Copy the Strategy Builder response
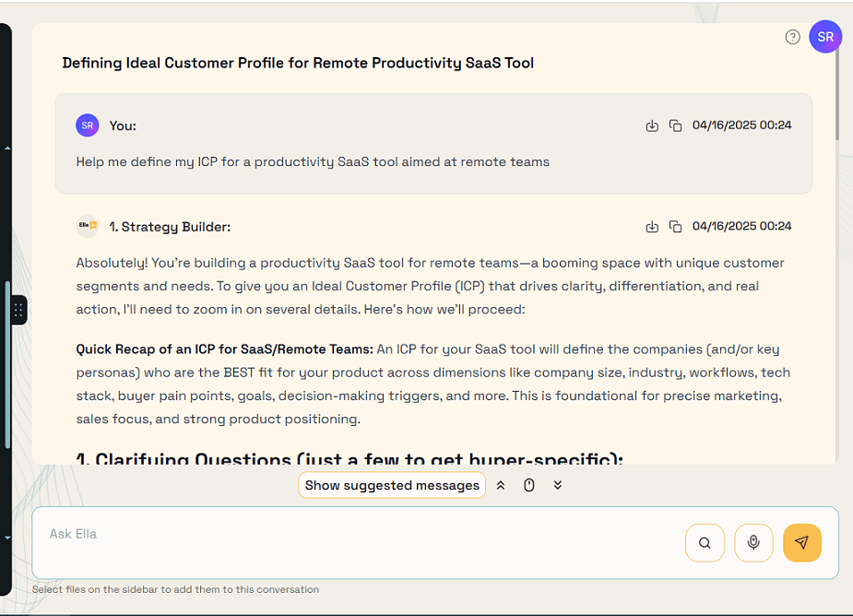This screenshot has width=853, height=616. click(x=675, y=226)
